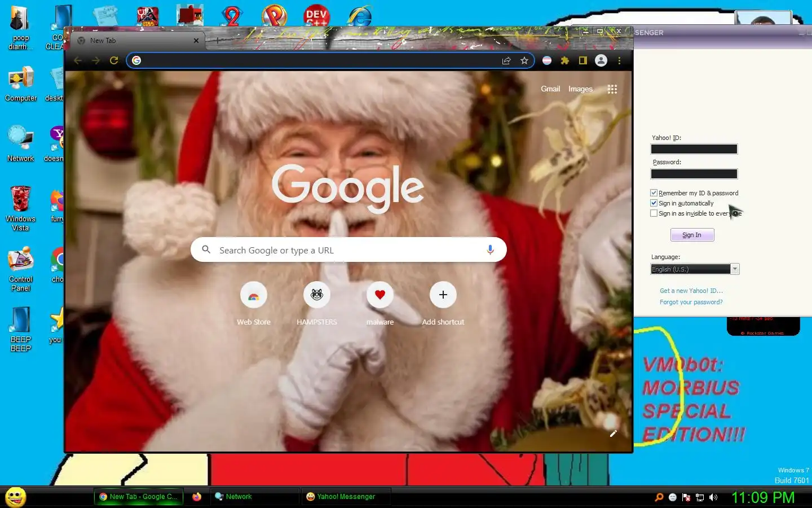Open the smiley Start button
This screenshot has width=812, height=508.
(x=16, y=497)
